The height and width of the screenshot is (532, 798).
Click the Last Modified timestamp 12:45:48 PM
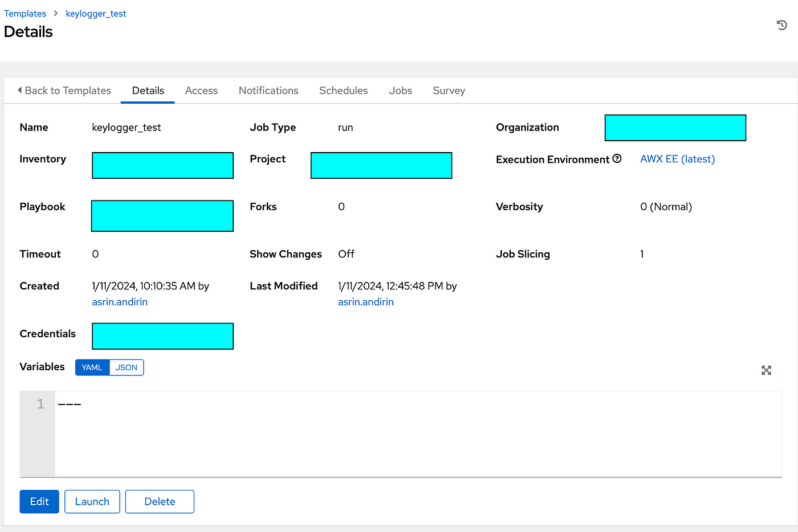(414, 286)
